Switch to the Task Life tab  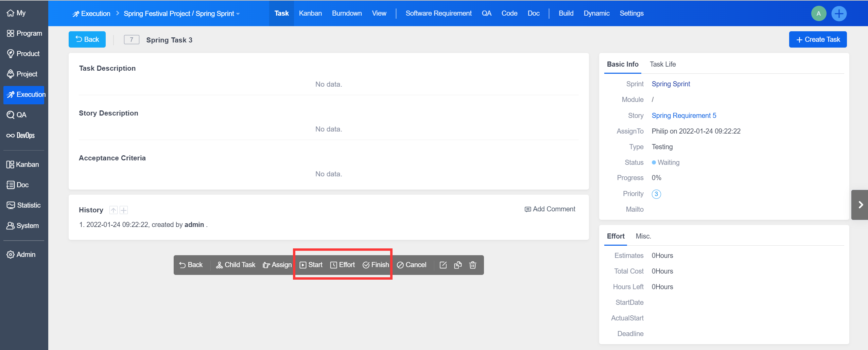[662, 64]
